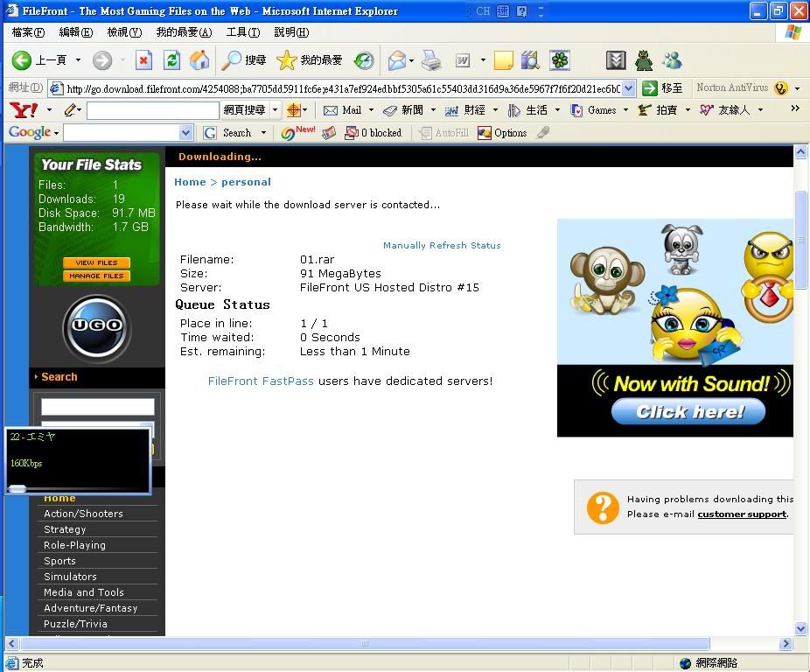Click the Yahoo pencil icon
The image size is (810, 672).
click(71, 109)
